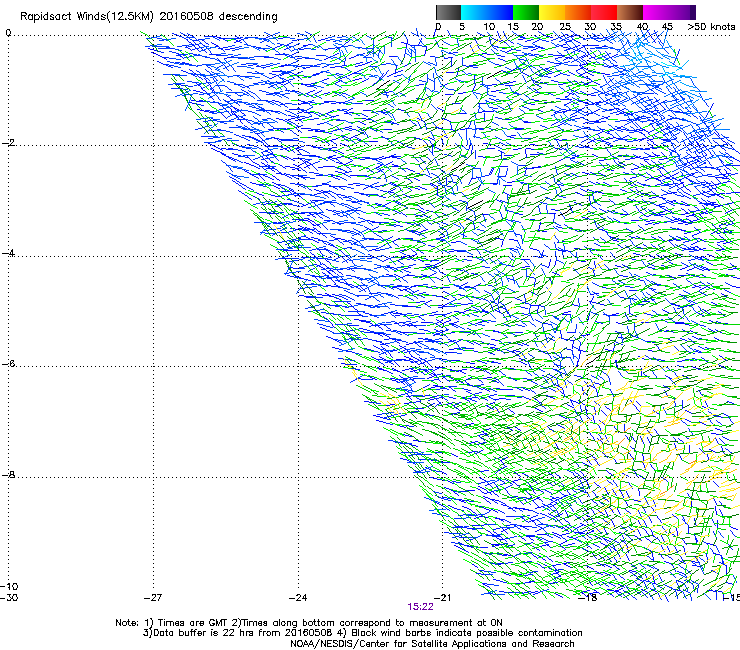This screenshot has height=650, width=740.
Task: Click the magenta 40-45 knots legend swatch
Action: coord(656,12)
